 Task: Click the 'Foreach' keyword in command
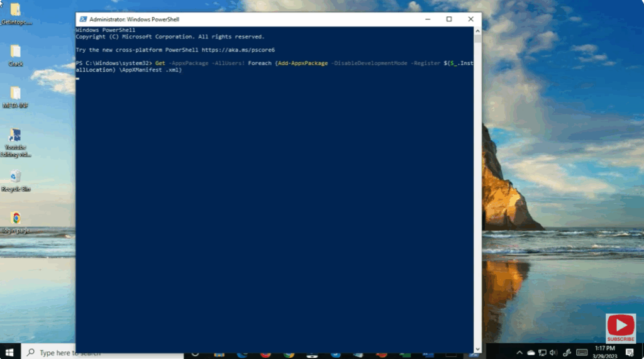[x=260, y=64]
